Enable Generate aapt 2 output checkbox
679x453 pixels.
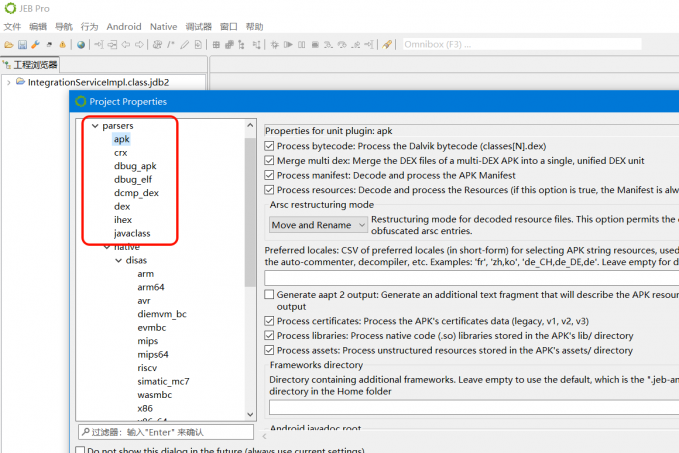(269, 295)
